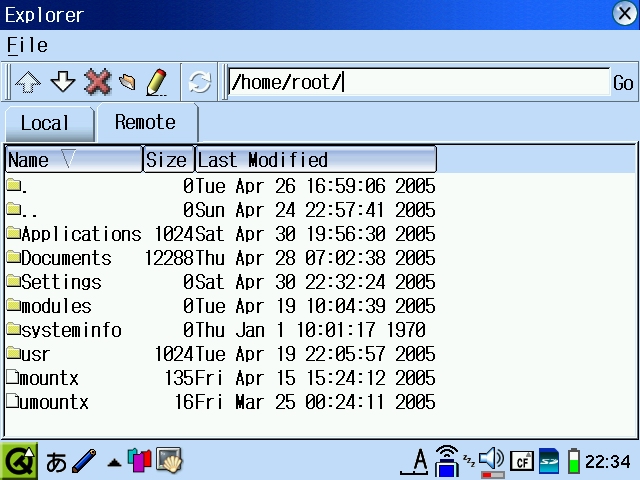Switch to the Local tab
This screenshot has height=480, width=640.
46,123
